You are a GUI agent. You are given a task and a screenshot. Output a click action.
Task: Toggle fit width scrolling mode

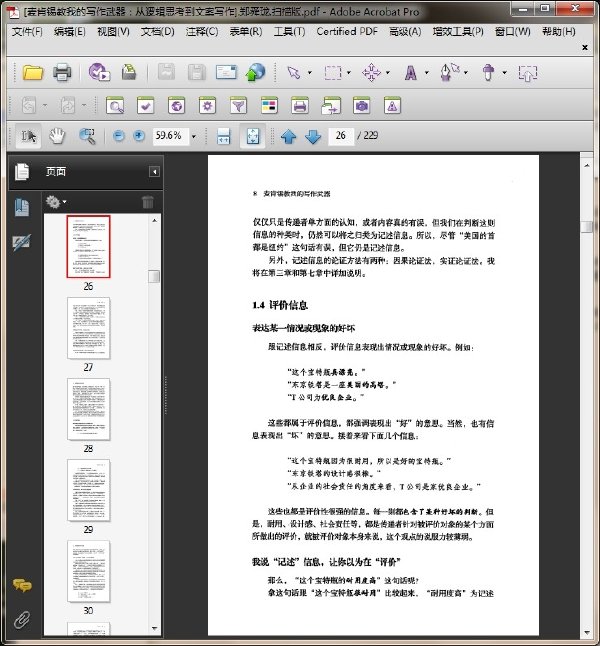pos(223,136)
